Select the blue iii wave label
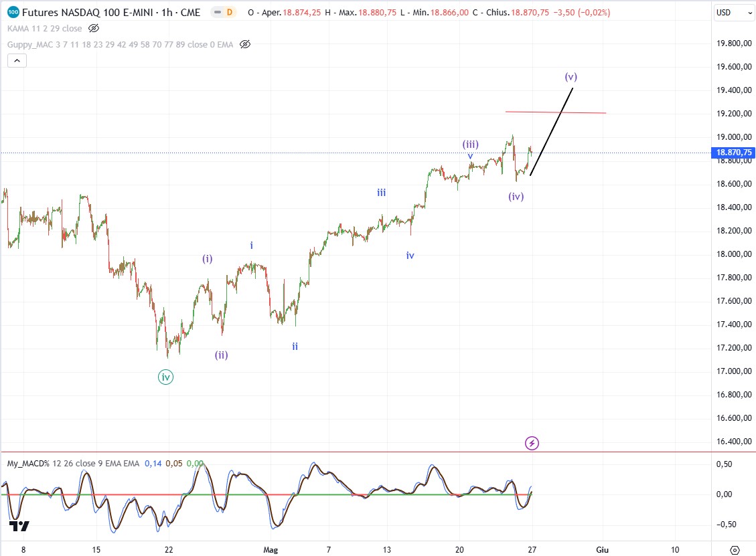 [382, 193]
